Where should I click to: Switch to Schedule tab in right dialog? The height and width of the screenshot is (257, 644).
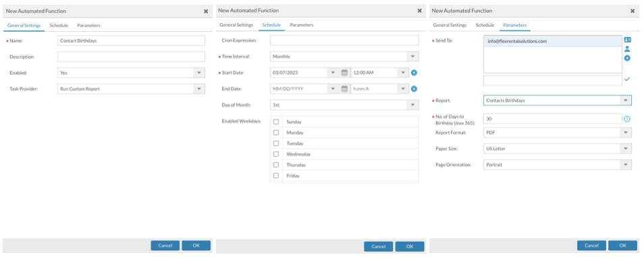click(485, 25)
